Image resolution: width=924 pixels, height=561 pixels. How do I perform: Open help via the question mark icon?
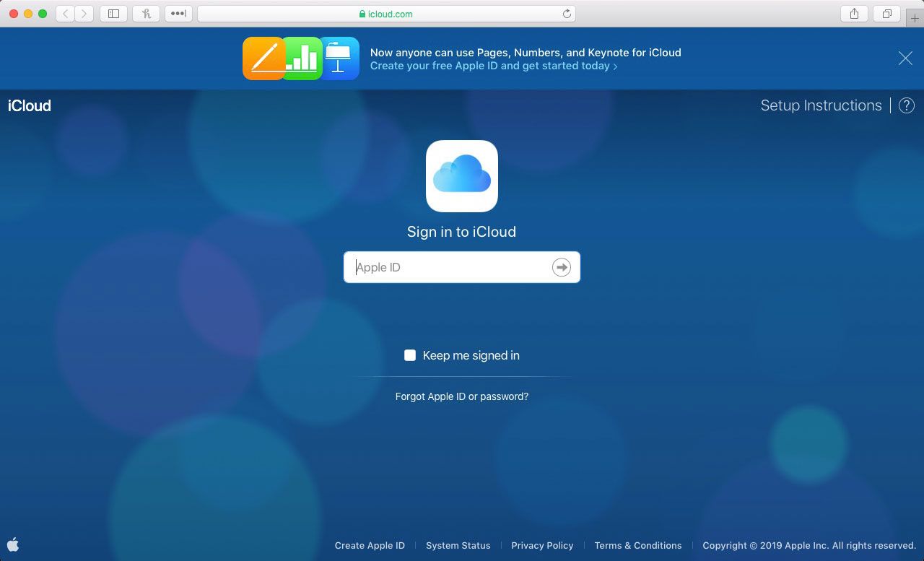[907, 105]
